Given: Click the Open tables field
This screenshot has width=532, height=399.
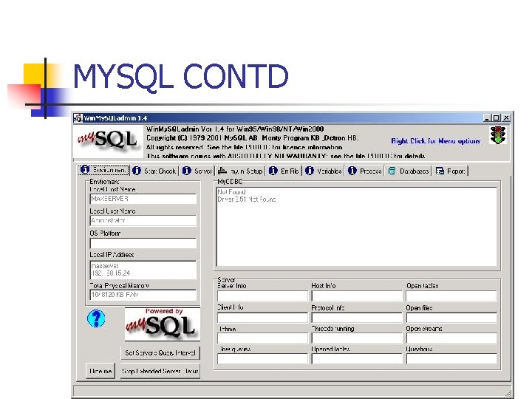Looking at the screenshot, I should pos(451,296).
